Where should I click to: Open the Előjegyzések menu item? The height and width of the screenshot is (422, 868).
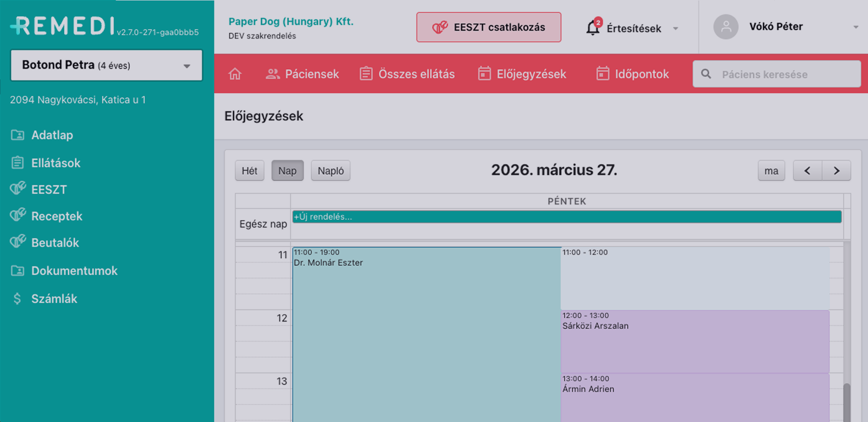[x=522, y=74]
